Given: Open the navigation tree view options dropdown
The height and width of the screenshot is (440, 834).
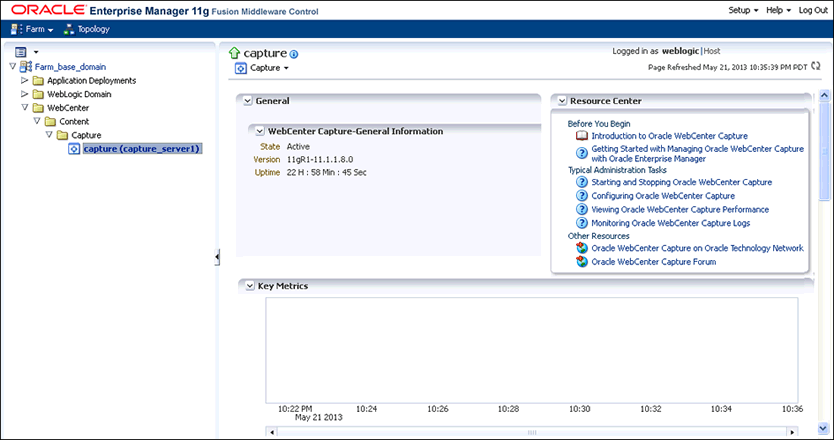Looking at the screenshot, I should [x=36, y=52].
